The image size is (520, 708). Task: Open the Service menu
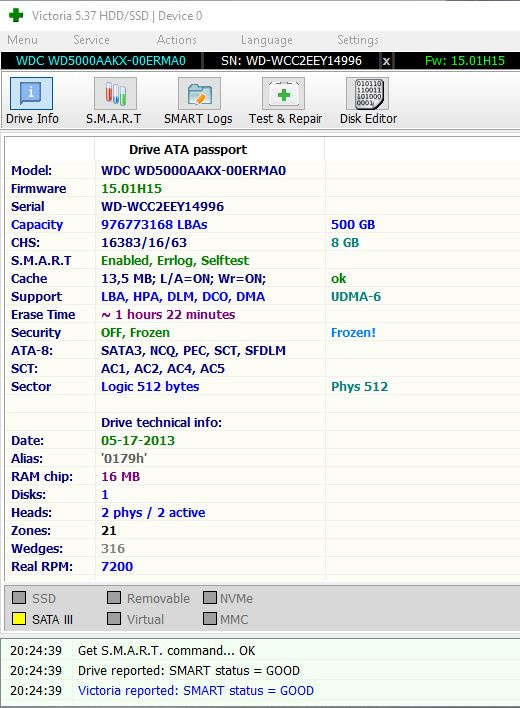coord(91,40)
